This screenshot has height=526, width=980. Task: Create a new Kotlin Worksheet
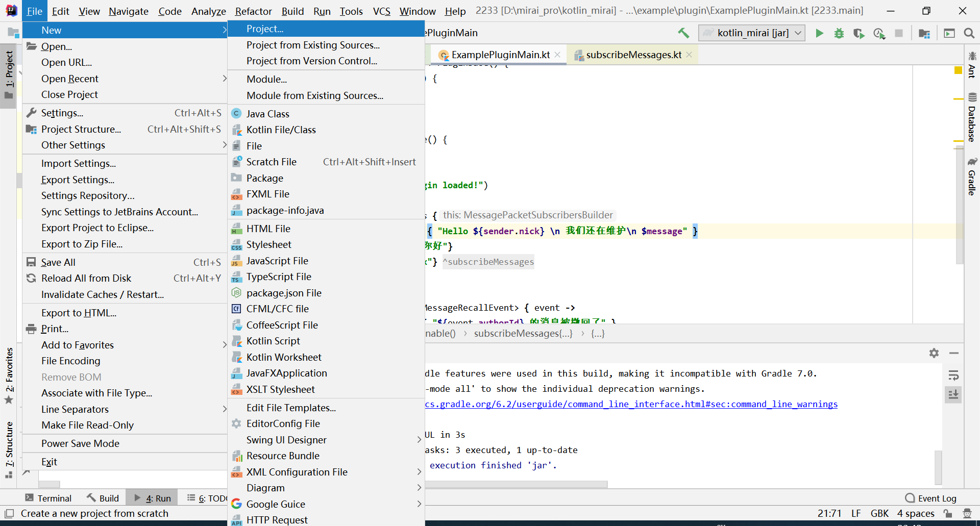326,357
